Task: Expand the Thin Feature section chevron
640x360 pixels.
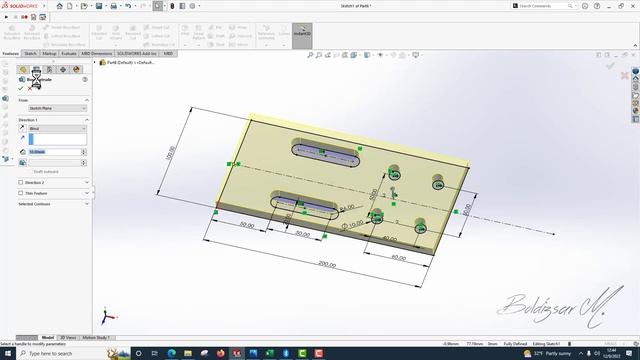Action: click(x=87, y=193)
